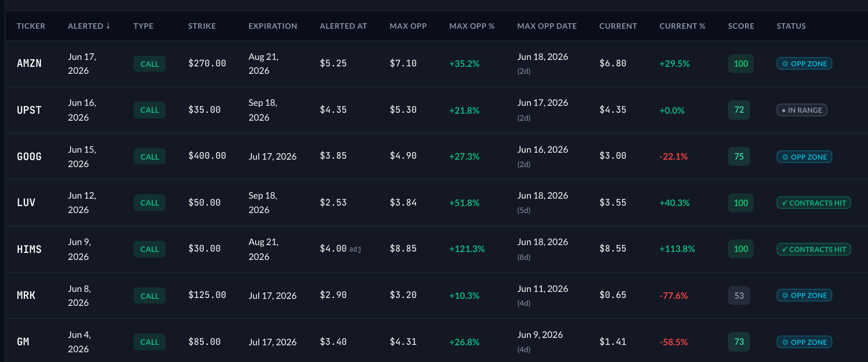Open the MRK ticker row

click(26, 295)
